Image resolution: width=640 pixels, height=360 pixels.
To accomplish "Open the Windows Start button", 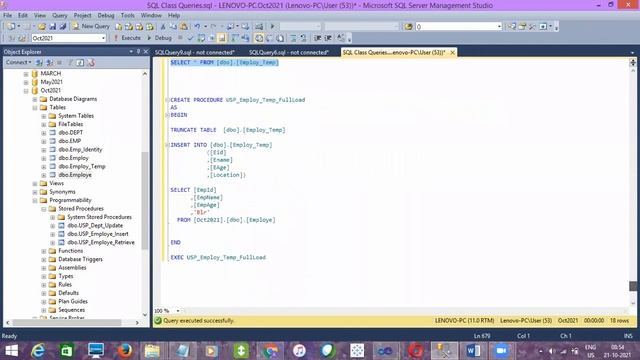I will coord(11,351).
